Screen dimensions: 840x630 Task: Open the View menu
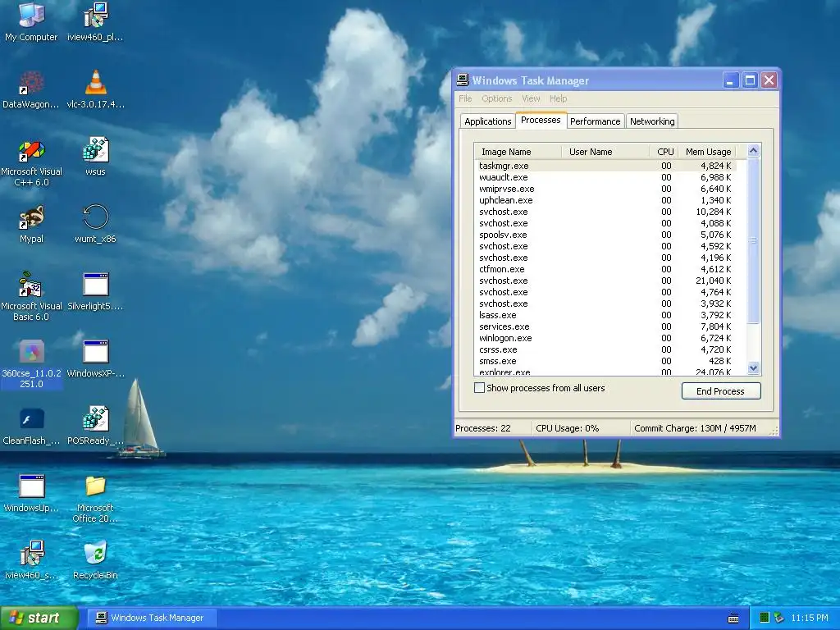tap(531, 98)
